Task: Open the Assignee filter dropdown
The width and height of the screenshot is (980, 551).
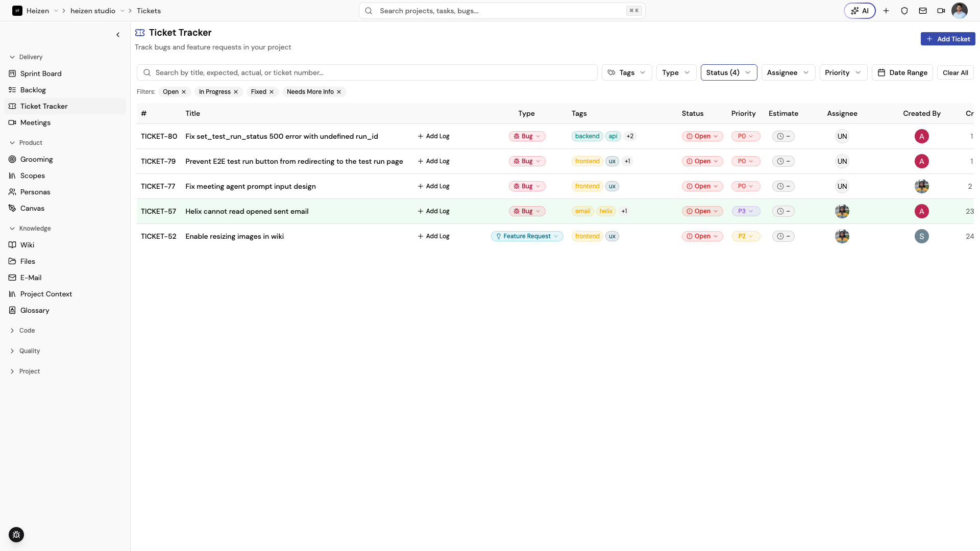Action: [x=788, y=72]
